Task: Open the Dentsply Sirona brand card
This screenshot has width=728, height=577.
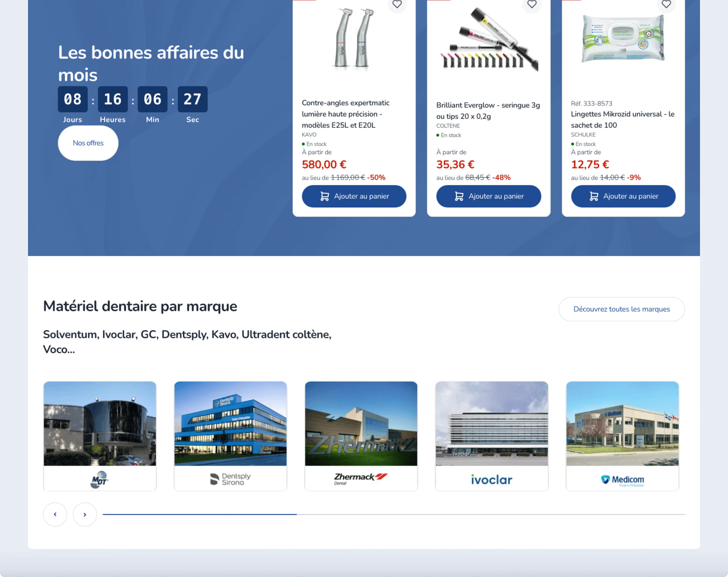Action: (x=231, y=436)
